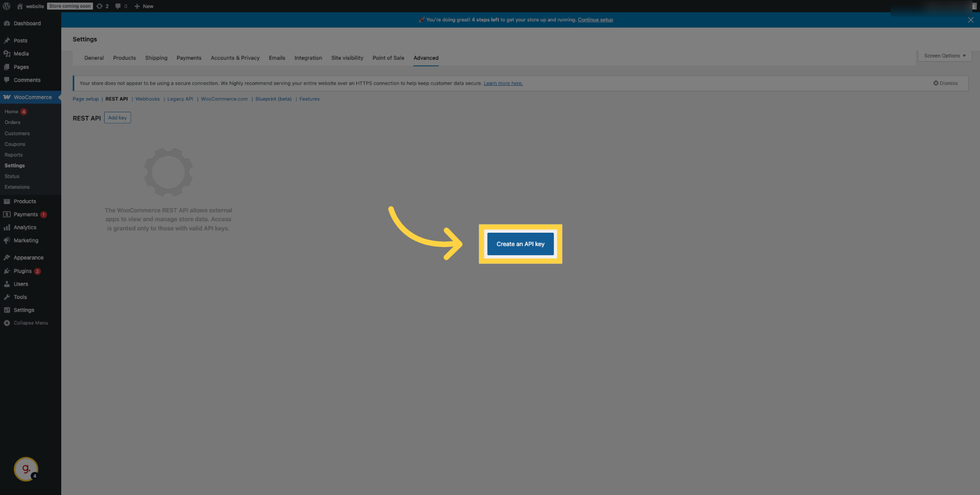Select the WooCommerce sidebar icon
Viewport: 980px width, 495px height.
[7, 97]
